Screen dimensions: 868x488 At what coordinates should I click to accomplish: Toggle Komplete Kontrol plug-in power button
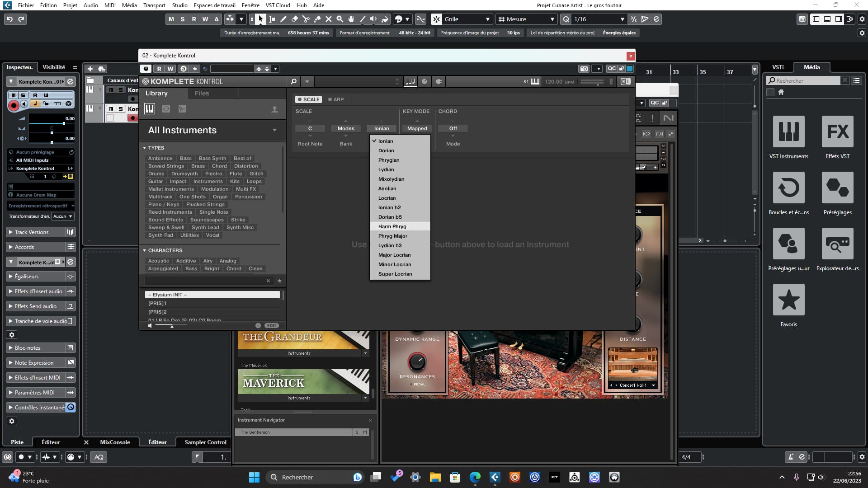(x=146, y=69)
